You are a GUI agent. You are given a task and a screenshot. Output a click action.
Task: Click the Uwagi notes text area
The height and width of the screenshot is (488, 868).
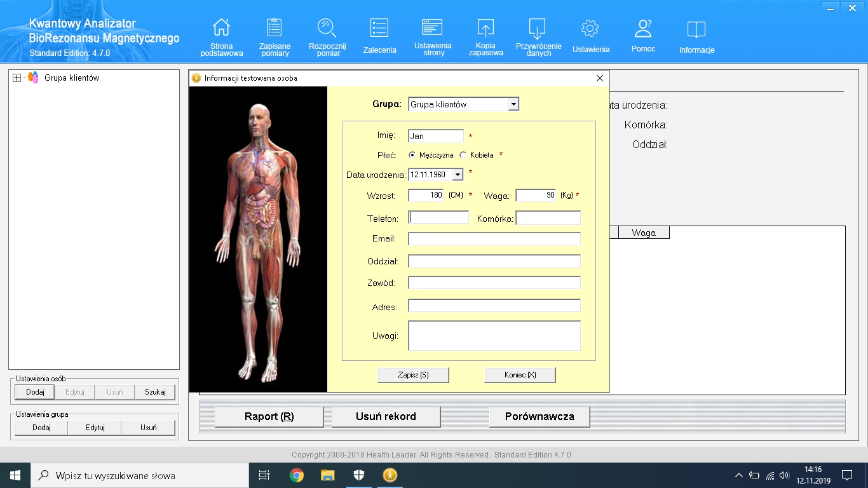click(x=494, y=335)
